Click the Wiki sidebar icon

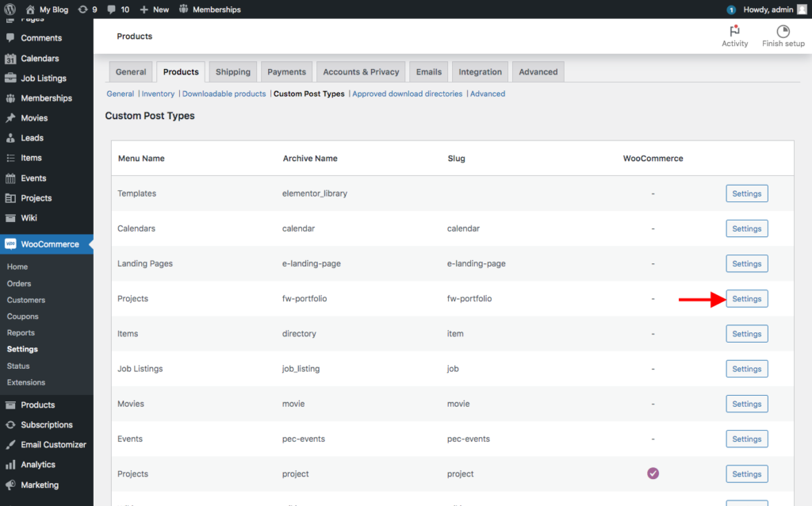click(10, 218)
